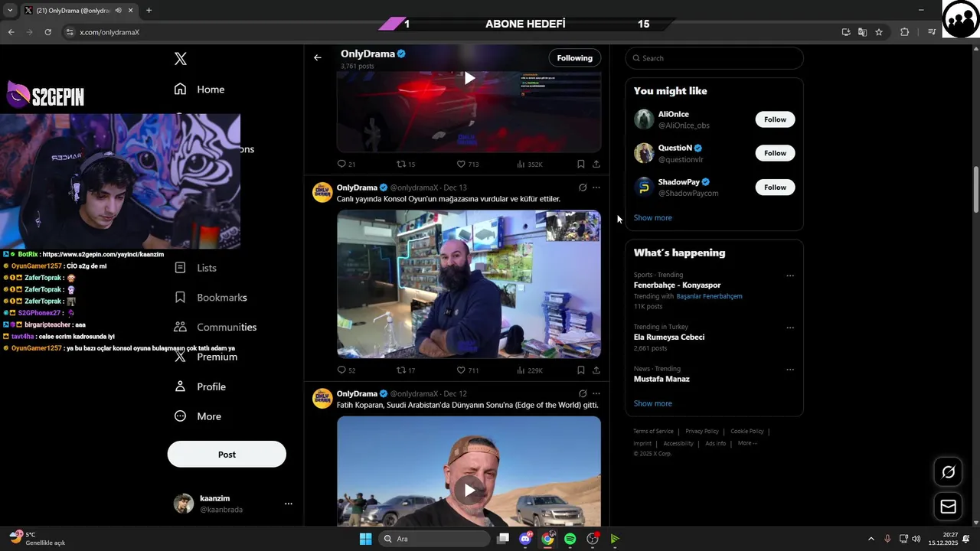Open Windows Start menu
The image size is (980, 551).
click(365, 539)
